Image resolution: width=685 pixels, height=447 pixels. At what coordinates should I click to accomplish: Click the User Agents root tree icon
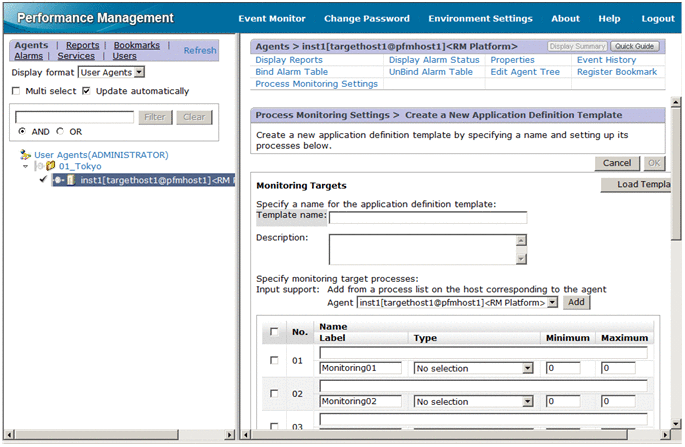[x=25, y=155]
